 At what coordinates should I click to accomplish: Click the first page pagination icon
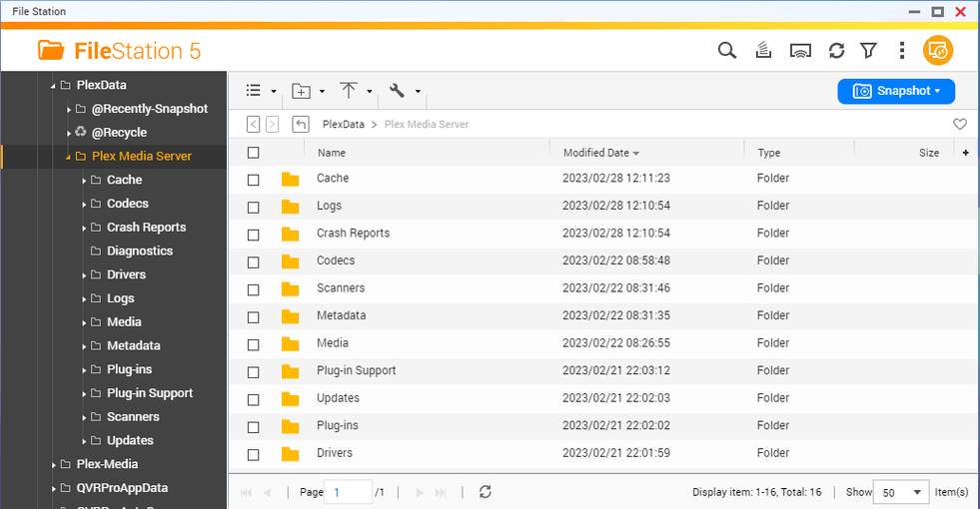click(x=247, y=493)
